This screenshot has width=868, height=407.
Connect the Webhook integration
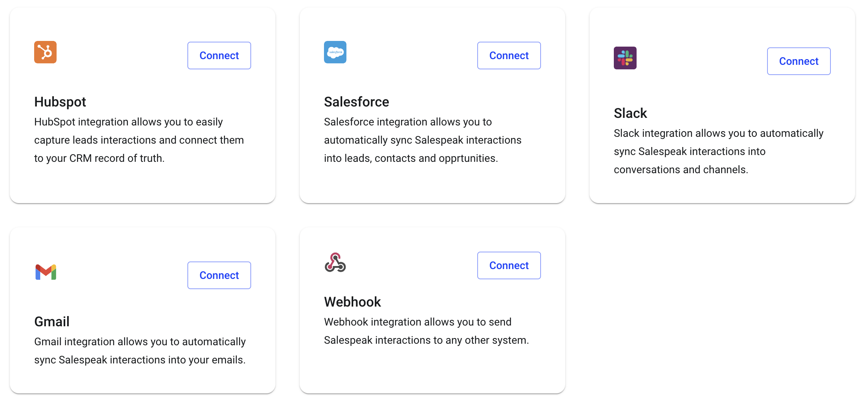pyautogui.click(x=509, y=266)
